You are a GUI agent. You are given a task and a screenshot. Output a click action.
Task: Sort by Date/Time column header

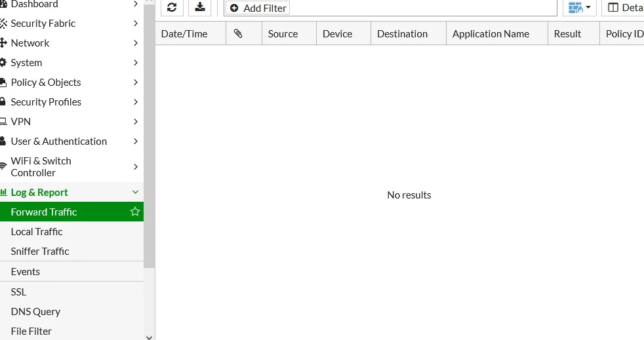pyautogui.click(x=191, y=33)
